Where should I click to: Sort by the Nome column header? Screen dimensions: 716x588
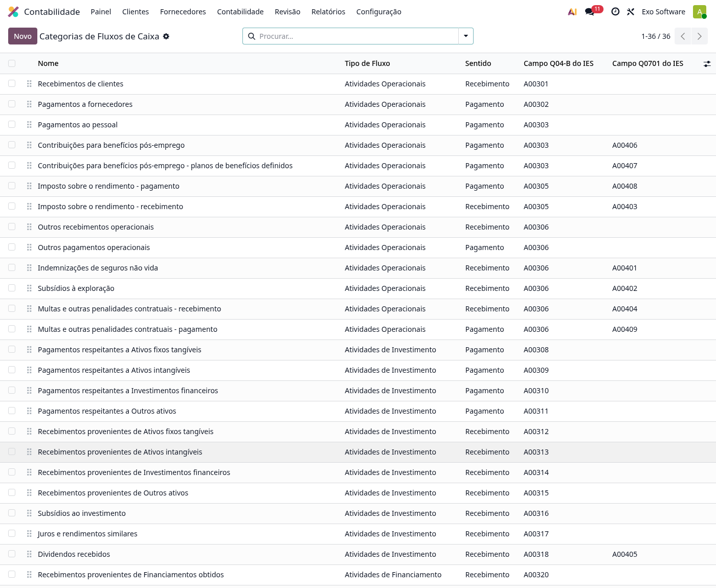(x=48, y=63)
